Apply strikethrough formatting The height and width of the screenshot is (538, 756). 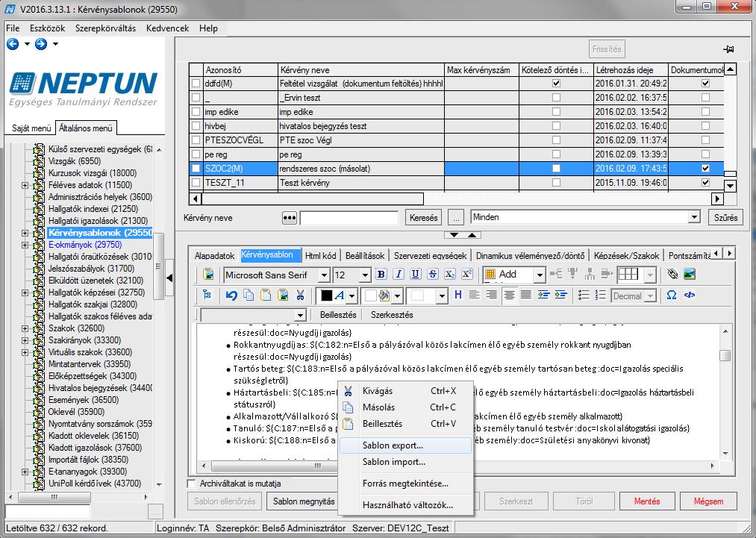pyautogui.click(x=433, y=275)
